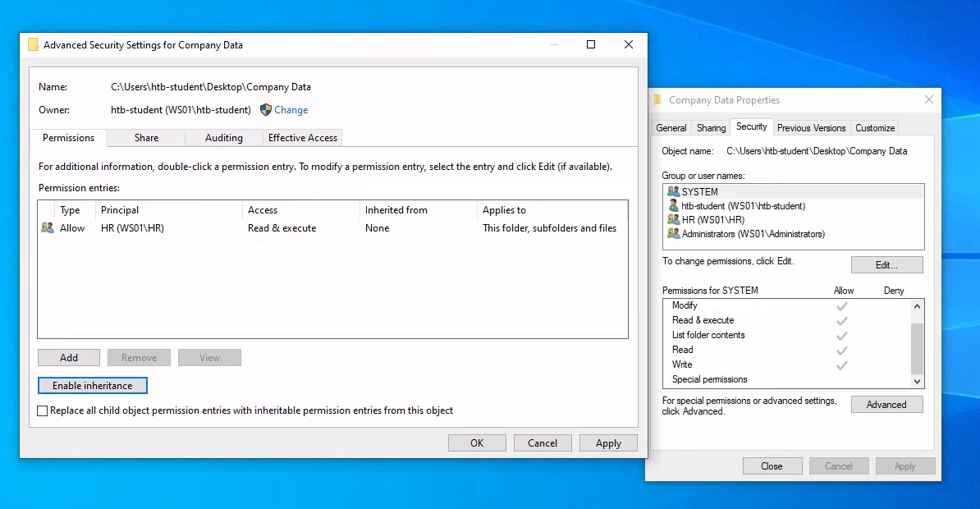Screen dimensions: 980x509
Task: Maximize the Advanced Security Settings window
Action: (x=591, y=45)
